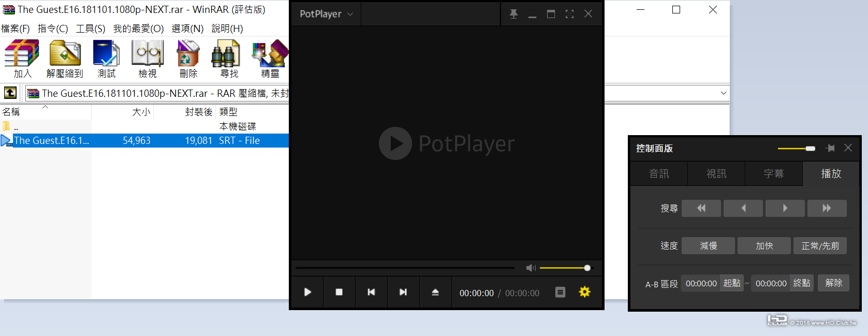
Task: Select The Guest.E16.1... SRT file row
Action: [x=144, y=140]
